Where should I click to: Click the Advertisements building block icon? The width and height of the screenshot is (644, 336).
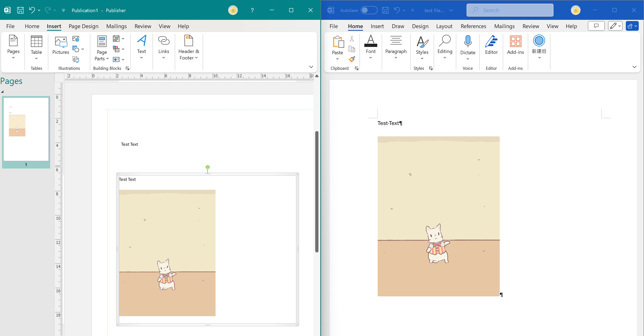(x=116, y=59)
